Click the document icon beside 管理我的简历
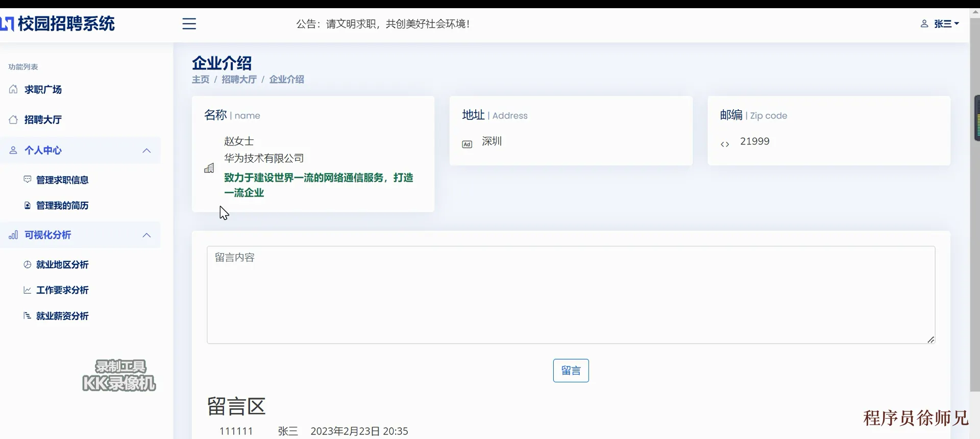 tap(28, 205)
